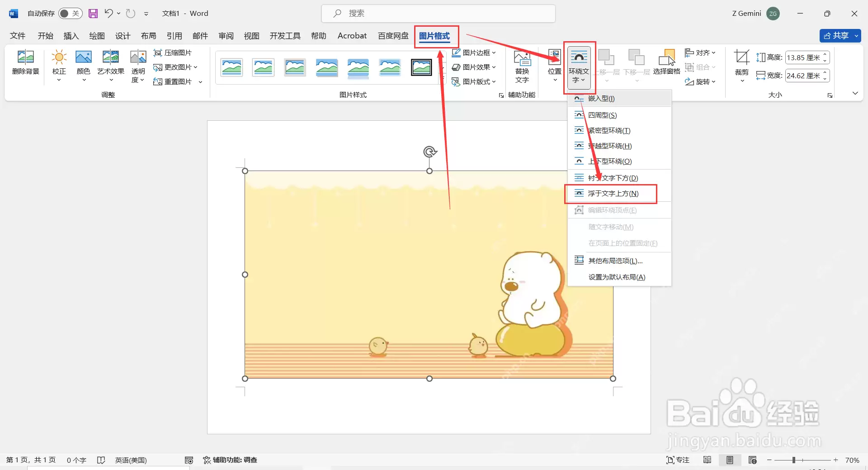Click the search (搜索) box

438,14
